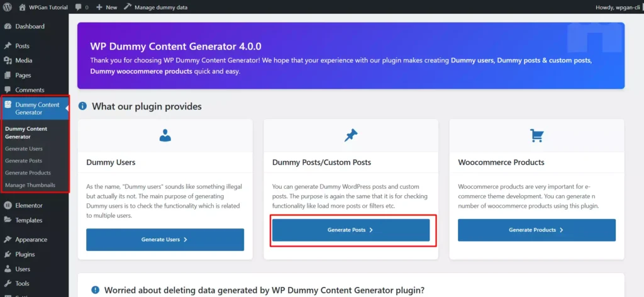Click the WP Dummy Content Generator 4.0.0 title

(176, 46)
